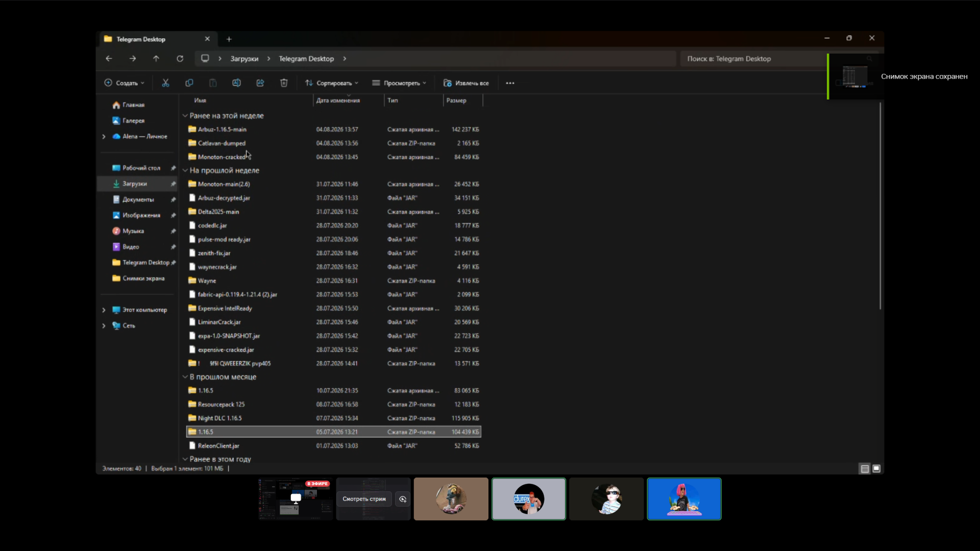980x551 pixels.
Task: Click the Telegram Desktop breadcrumb
Action: [x=306, y=59]
